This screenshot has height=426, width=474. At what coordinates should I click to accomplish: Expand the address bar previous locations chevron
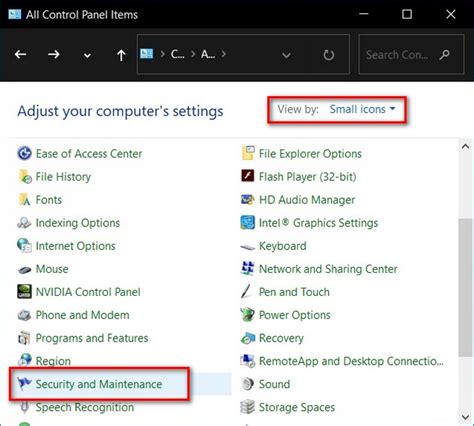[x=286, y=55]
